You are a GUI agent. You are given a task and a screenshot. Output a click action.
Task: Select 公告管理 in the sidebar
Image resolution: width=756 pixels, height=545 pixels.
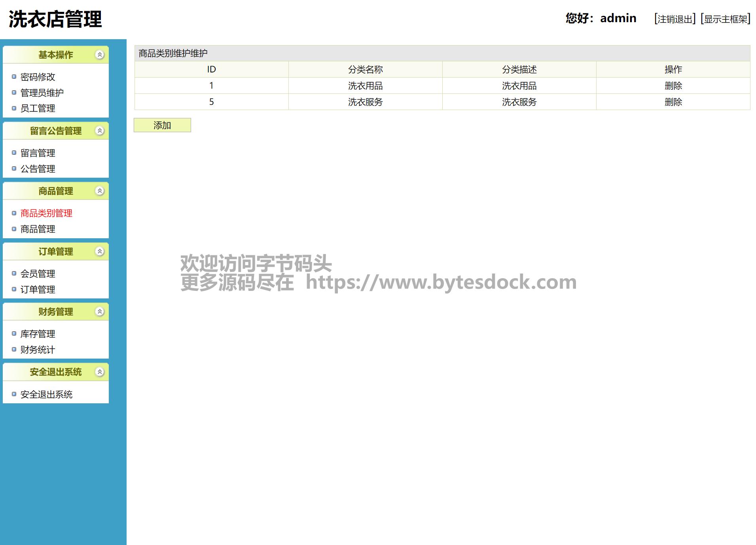click(38, 169)
